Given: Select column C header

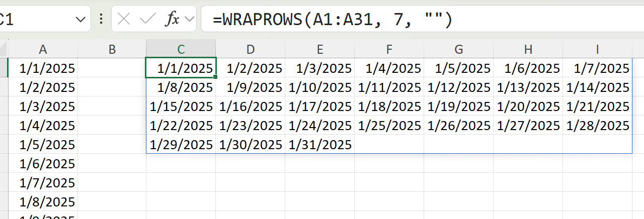Looking at the screenshot, I should coord(181,49).
